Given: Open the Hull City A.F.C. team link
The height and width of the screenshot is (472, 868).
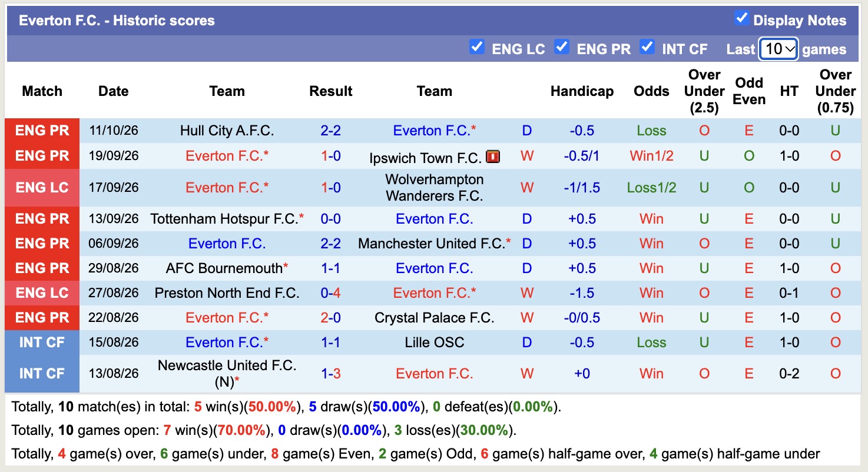Looking at the screenshot, I should pos(227,131).
